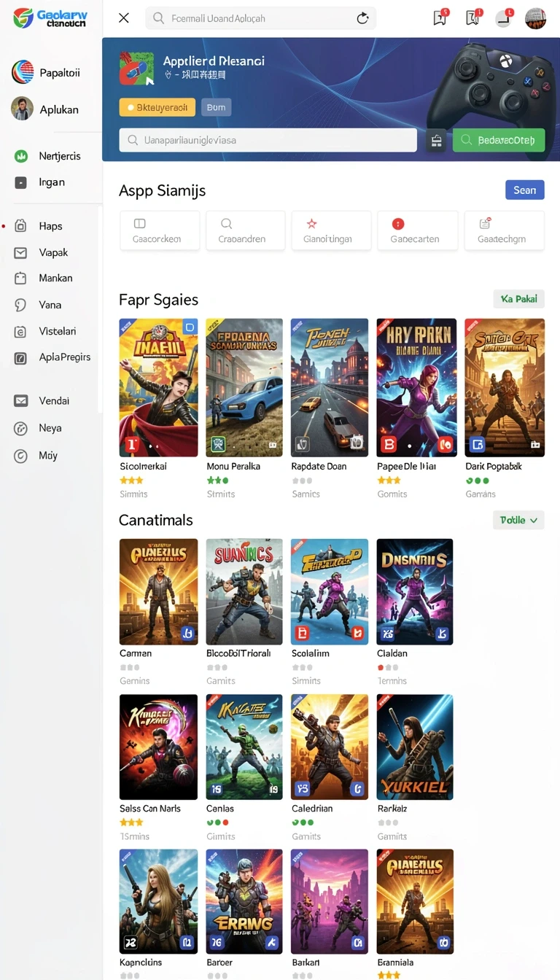Open the BiccoDilTriorali game thumbnail
Image resolution: width=560 pixels, height=980 pixels.
[x=244, y=591]
